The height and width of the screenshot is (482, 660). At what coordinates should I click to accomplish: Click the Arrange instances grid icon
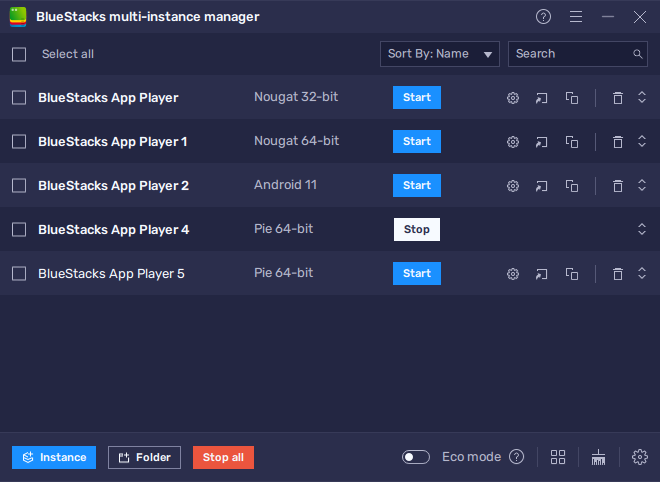click(x=558, y=457)
